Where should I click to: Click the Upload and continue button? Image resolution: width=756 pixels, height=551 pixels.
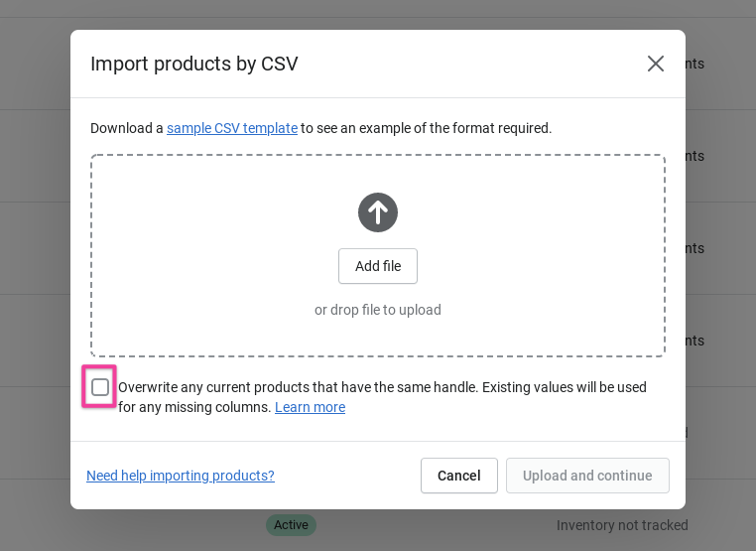coord(587,476)
